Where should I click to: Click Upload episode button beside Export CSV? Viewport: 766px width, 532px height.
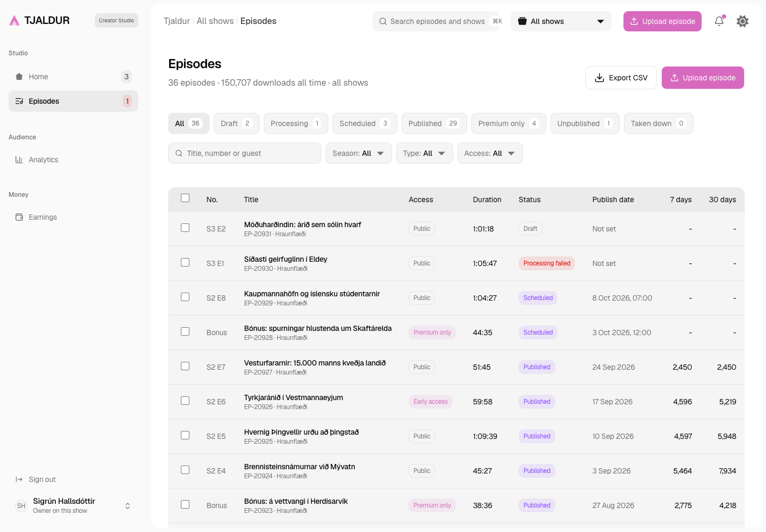click(x=703, y=78)
